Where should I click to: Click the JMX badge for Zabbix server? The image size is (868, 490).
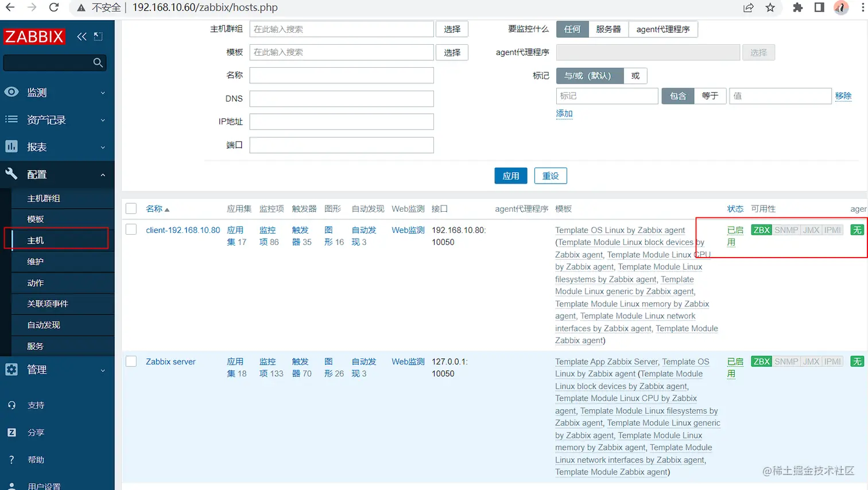click(811, 361)
